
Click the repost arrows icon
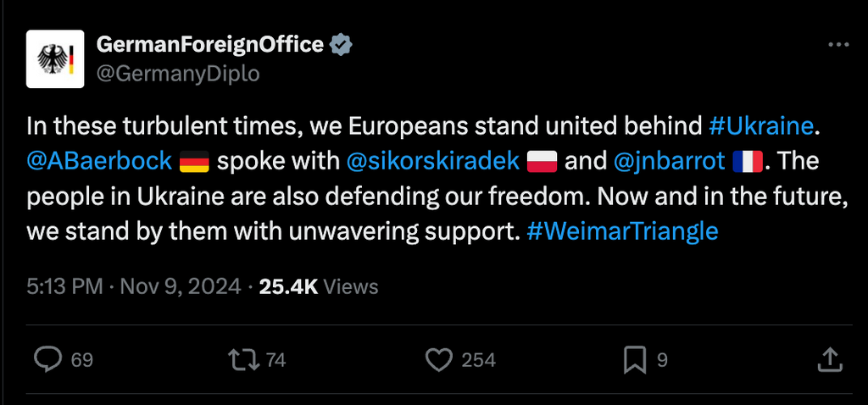coord(244,359)
